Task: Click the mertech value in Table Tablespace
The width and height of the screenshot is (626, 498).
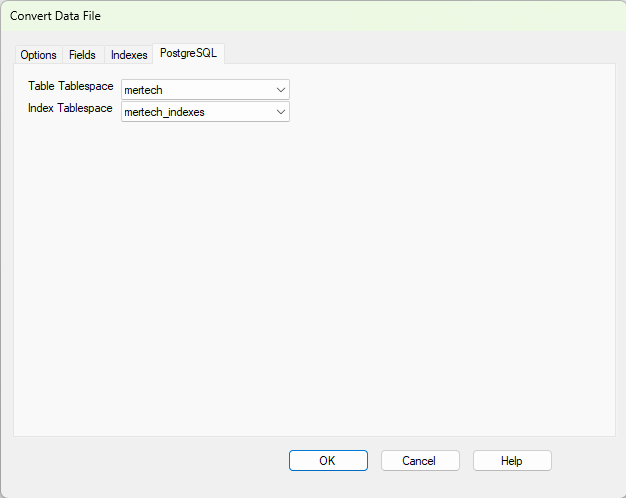Action: pyautogui.click(x=143, y=90)
